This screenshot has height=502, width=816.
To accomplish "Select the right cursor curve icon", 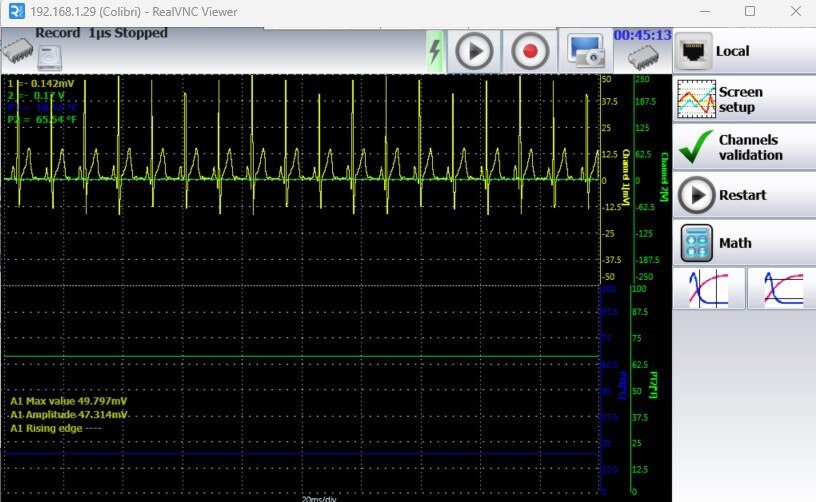I will 781,288.
